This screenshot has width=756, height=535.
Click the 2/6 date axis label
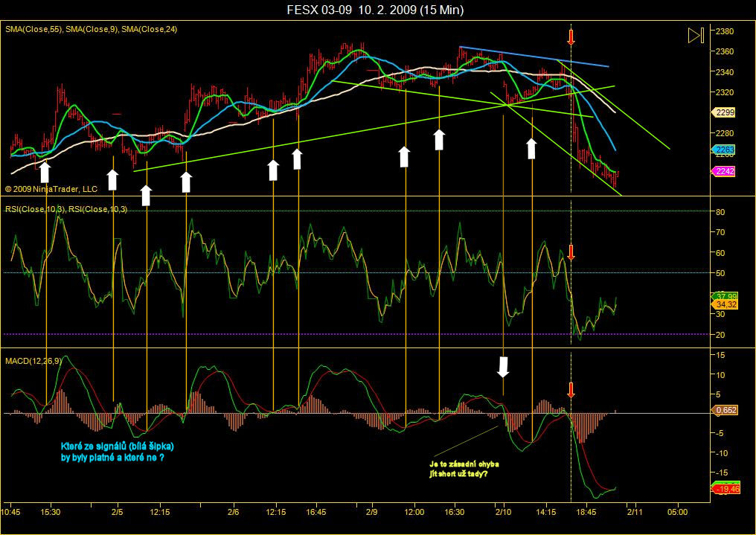234,512
